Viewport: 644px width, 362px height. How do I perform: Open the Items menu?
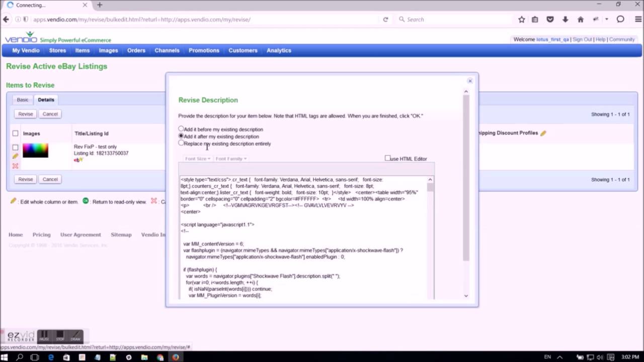coord(83,50)
